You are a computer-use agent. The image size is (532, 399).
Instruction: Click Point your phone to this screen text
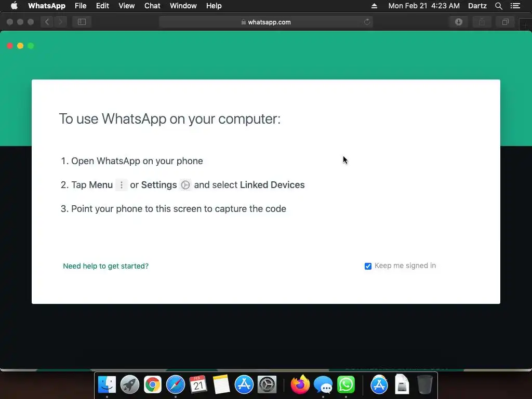(179, 209)
